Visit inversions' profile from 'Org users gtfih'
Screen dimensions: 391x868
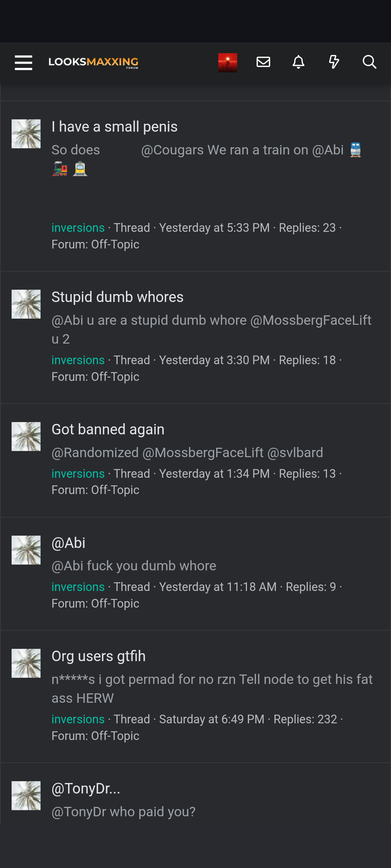[x=78, y=719]
